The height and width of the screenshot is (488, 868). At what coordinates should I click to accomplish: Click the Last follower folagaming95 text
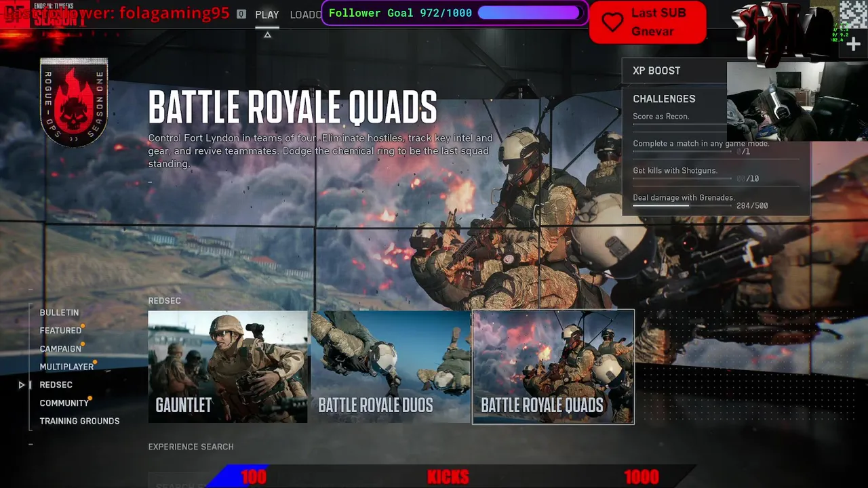click(x=115, y=13)
